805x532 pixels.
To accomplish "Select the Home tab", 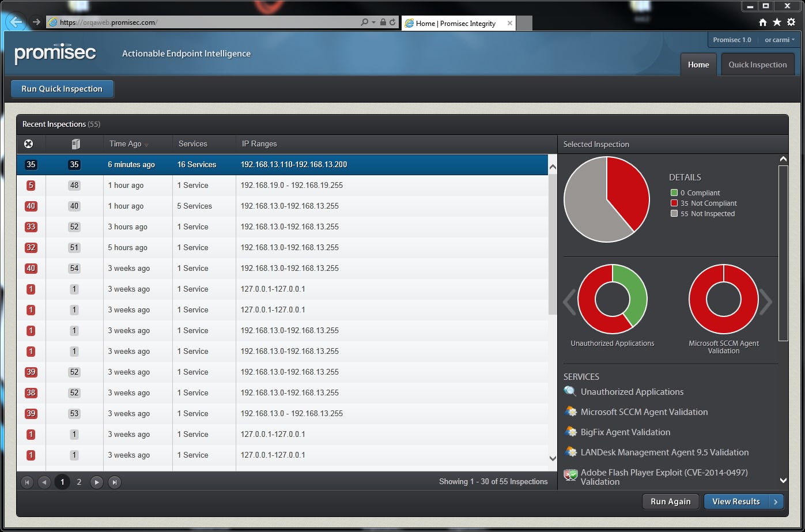I will pyautogui.click(x=698, y=65).
